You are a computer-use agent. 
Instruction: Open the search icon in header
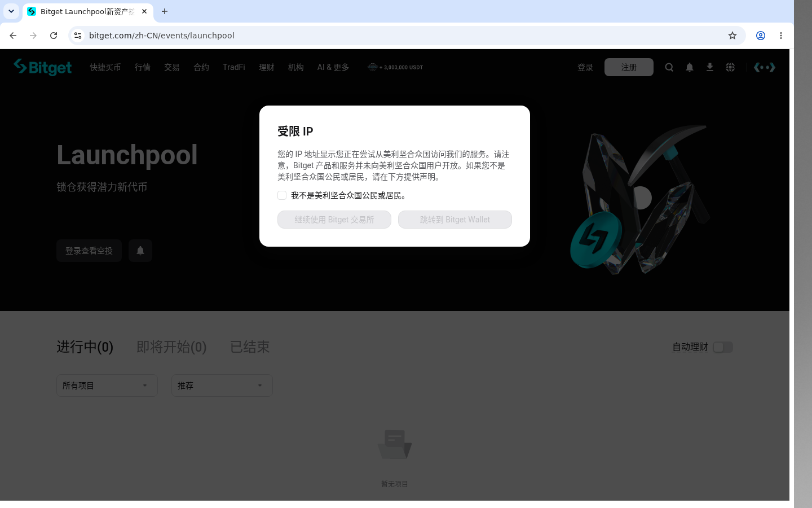669,67
